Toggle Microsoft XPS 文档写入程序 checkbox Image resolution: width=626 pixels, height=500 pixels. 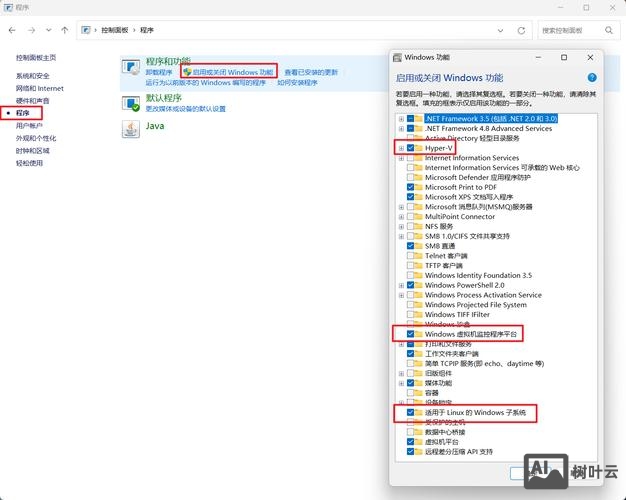click(x=410, y=197)
